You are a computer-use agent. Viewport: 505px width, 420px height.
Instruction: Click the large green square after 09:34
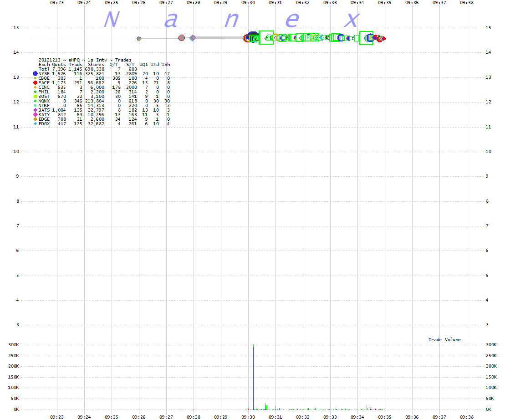[x=367, y=38]
